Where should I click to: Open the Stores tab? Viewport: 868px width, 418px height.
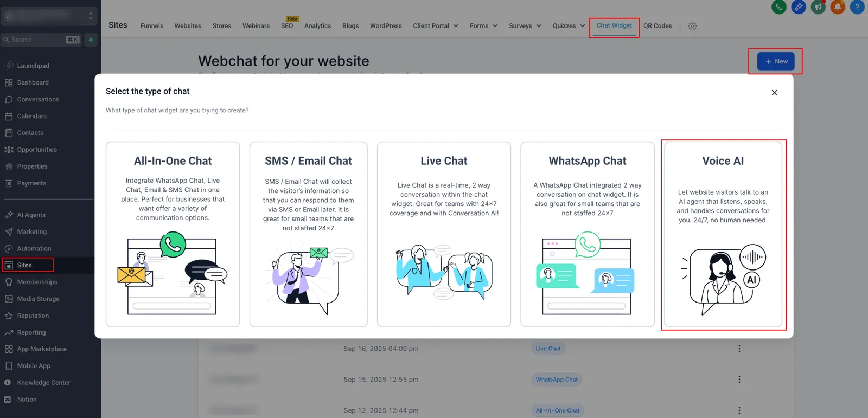(222, 26)
